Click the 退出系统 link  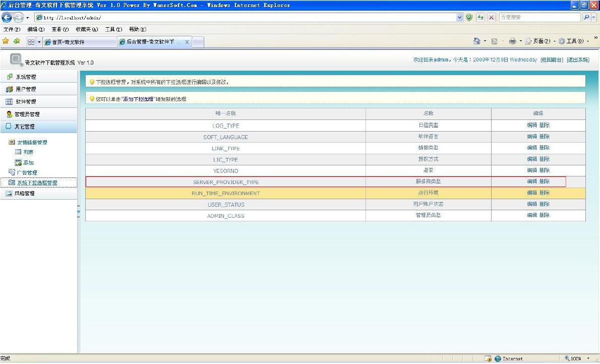point(578,59)
